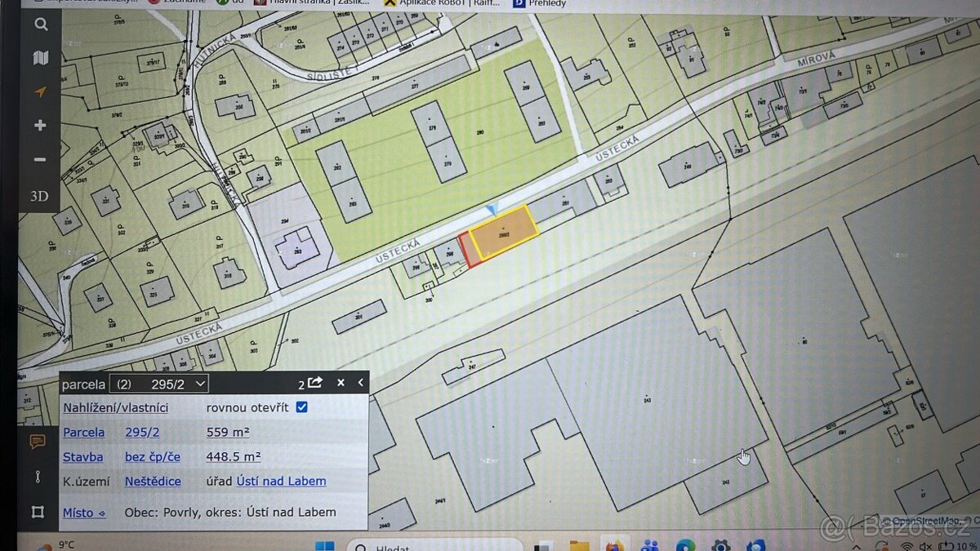Activate the orange location arrow tool
This screenshot has width=980, height=551.
[x=40, y=92]
